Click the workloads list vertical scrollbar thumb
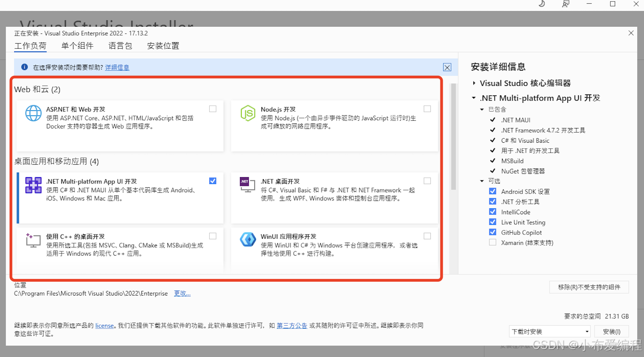Image resolution: width=644 pixels, height=357 pixels. (454, 136)
